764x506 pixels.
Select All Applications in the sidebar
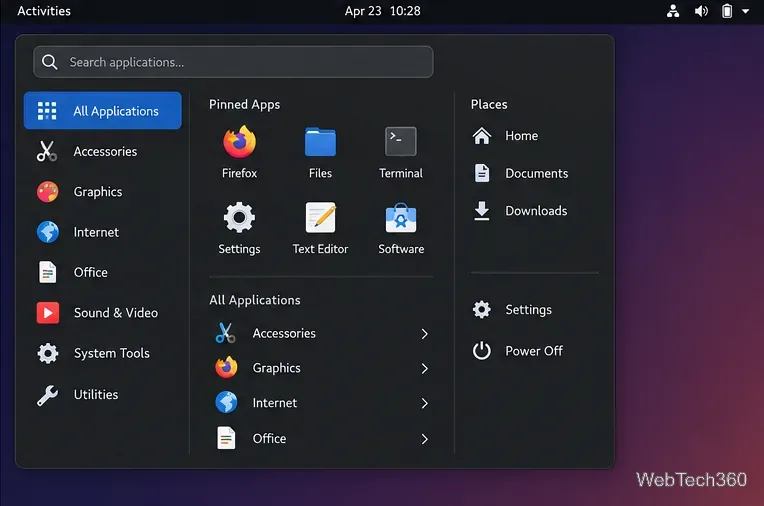(x=103, y=111)
